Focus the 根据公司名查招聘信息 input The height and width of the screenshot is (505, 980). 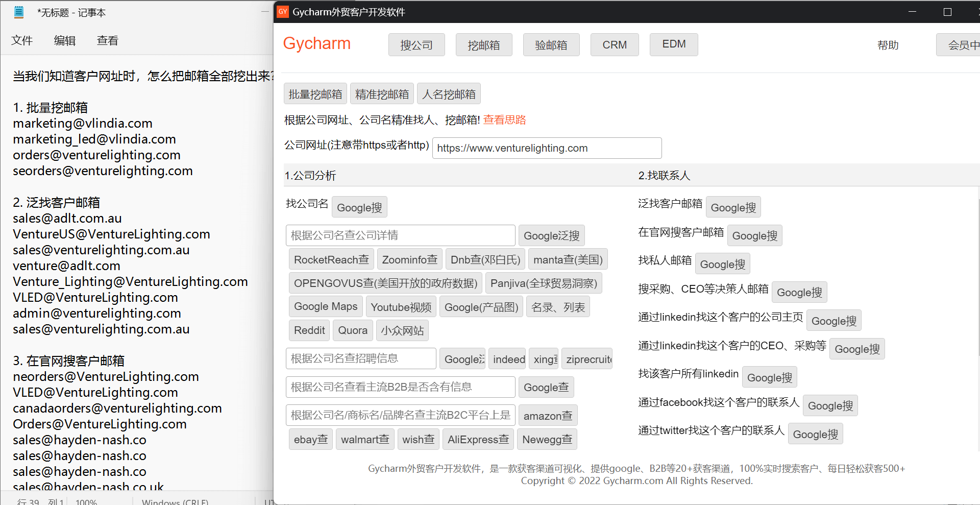click(x=361, y=358)
